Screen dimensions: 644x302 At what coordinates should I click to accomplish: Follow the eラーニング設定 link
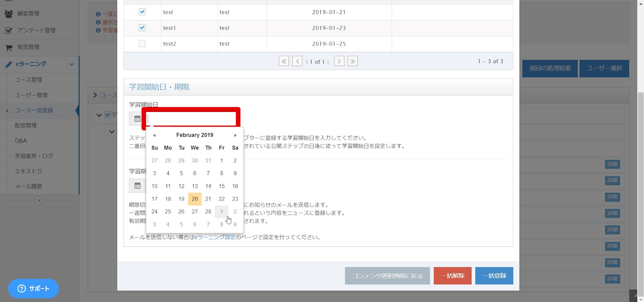pyautogui.click(x=215, y=237)
